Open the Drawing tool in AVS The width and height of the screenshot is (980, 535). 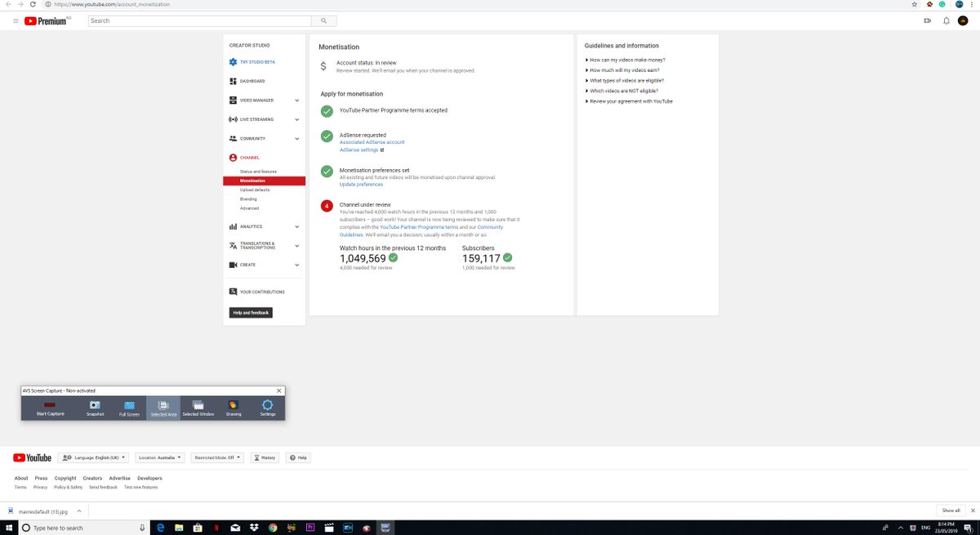[x=234, y=407]
